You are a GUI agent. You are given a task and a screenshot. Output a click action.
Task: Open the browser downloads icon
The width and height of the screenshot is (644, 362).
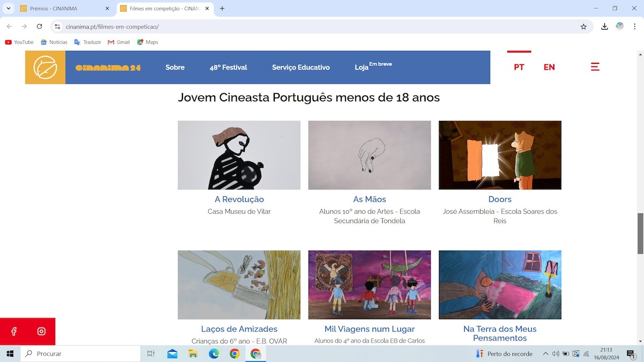pyautogui.click(x=604, y=26)
